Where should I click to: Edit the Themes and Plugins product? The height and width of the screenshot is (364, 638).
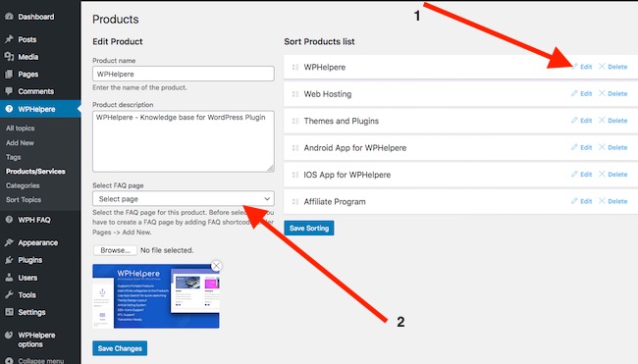click(x=581, y=121)
